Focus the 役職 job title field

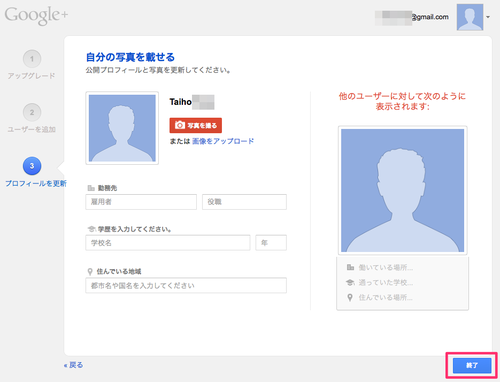[x=244, y=202]
